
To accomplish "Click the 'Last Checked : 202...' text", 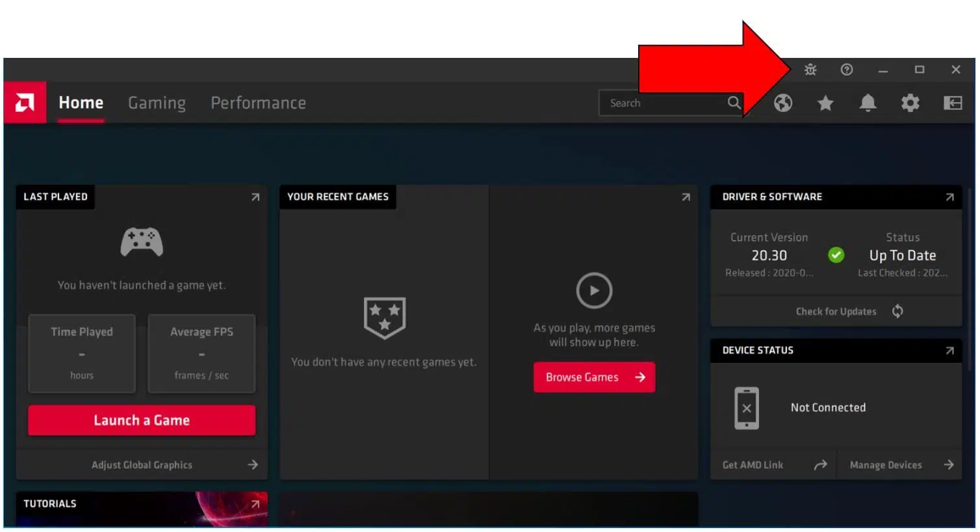I will [903, 273].
